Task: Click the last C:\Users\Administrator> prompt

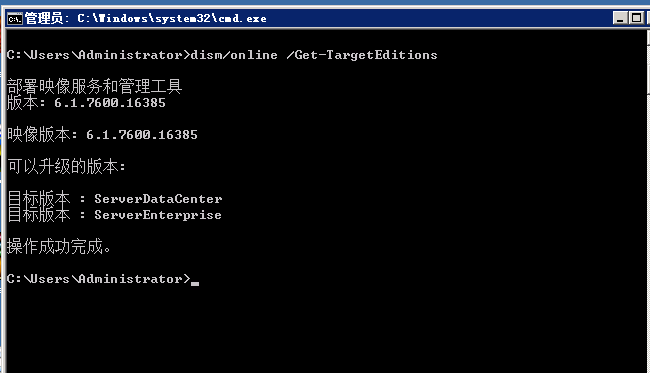Action: [x=99, y=279]
